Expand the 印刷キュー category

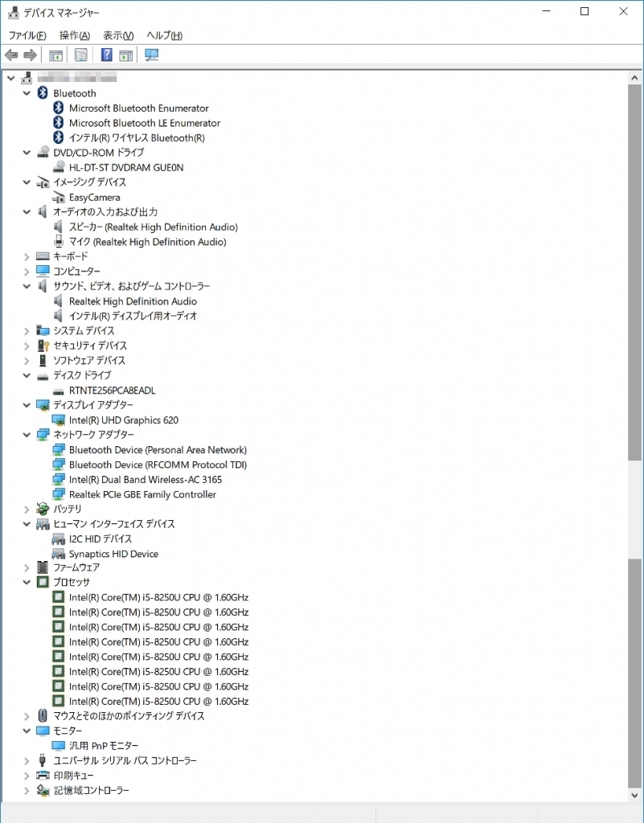pos(27,776)
